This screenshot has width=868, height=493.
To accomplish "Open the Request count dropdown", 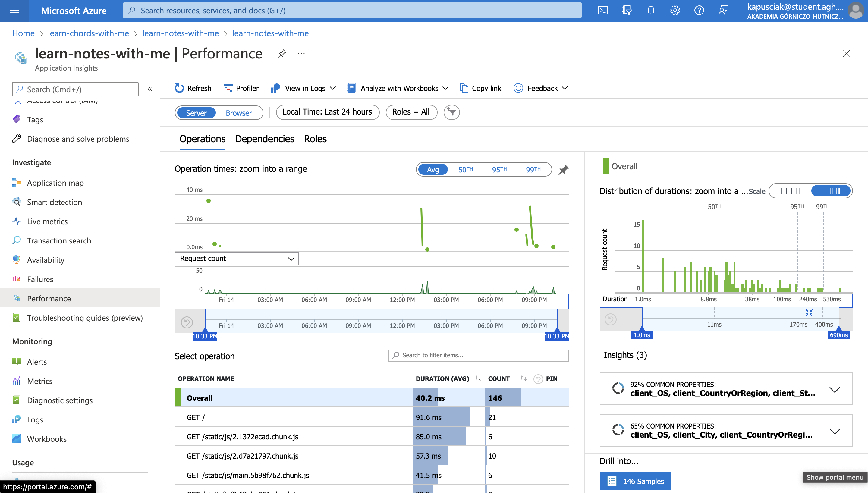I will 237,258.
